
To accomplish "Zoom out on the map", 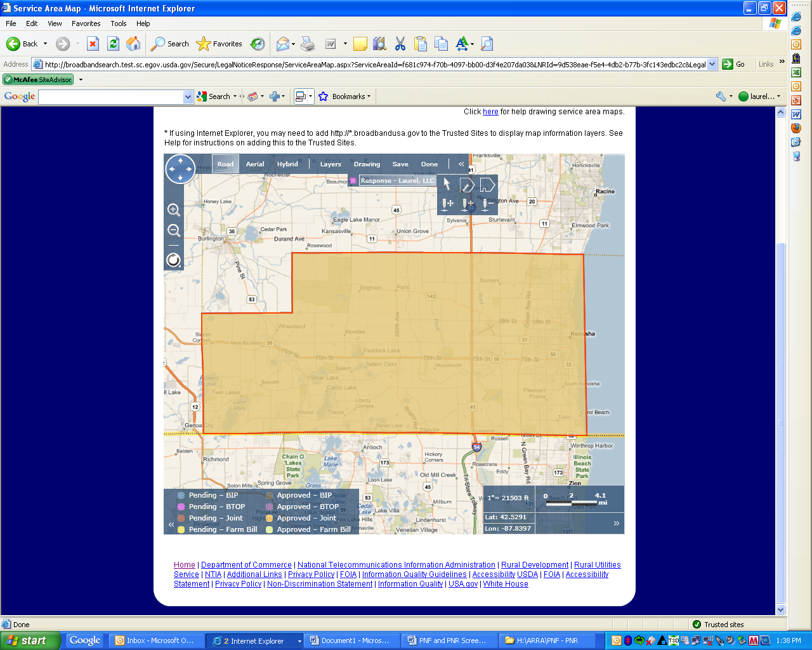I will 174,230.
